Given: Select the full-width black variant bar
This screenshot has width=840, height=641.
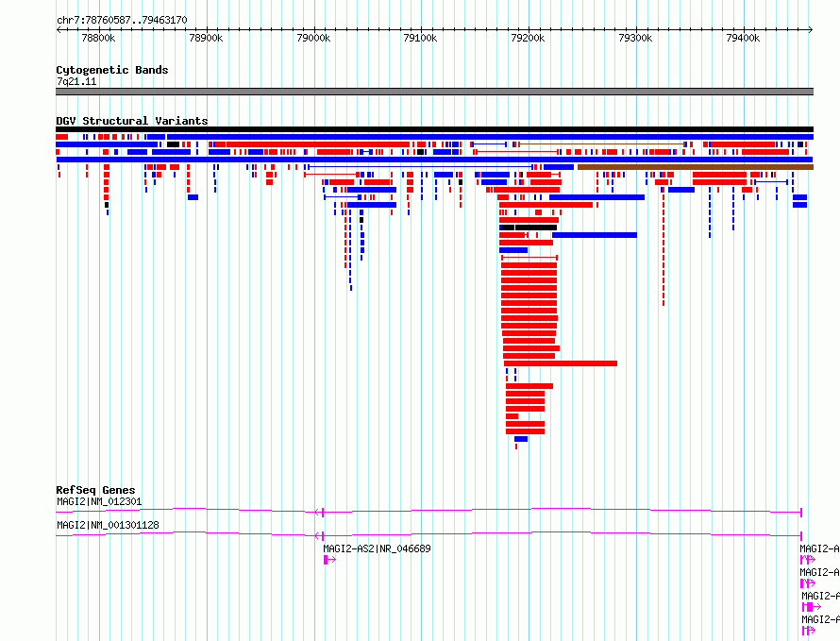Looking at the screenshot, I should click(x=434, y=129).
